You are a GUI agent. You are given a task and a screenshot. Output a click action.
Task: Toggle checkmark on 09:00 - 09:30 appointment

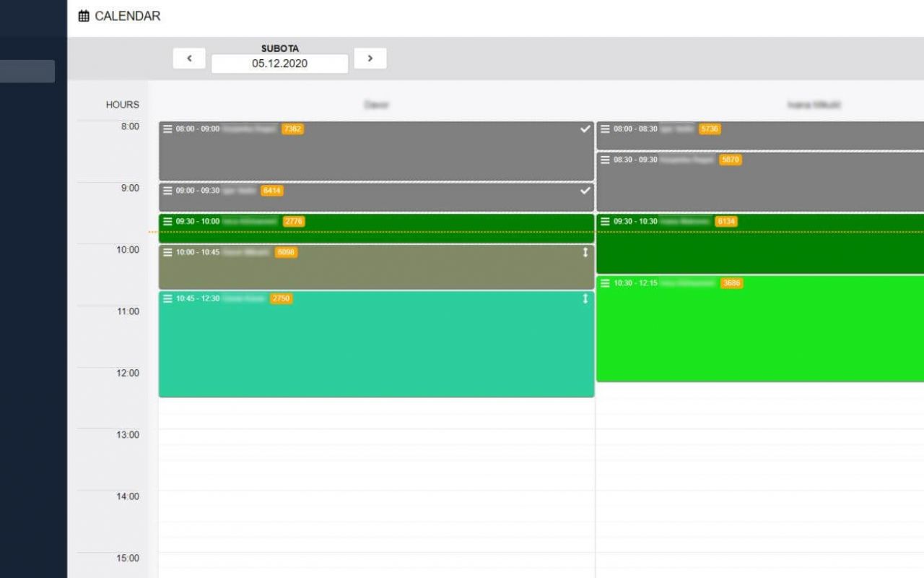585,191
